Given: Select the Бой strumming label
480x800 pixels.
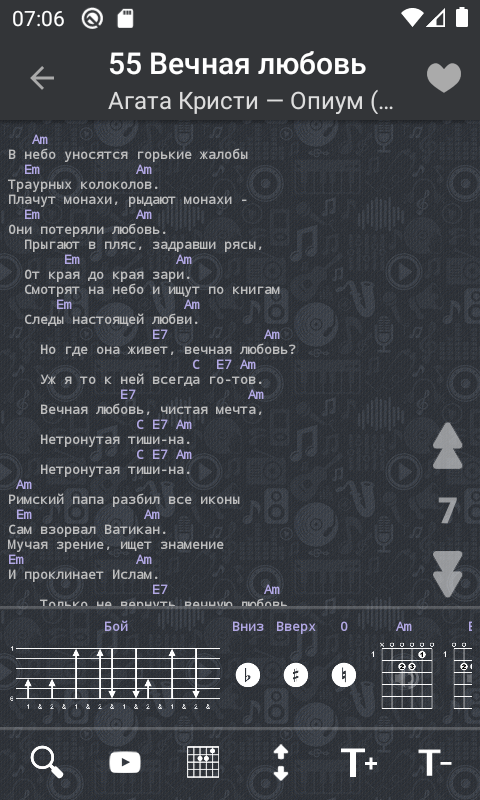Looking at the screenshot, I should point(116,627).
